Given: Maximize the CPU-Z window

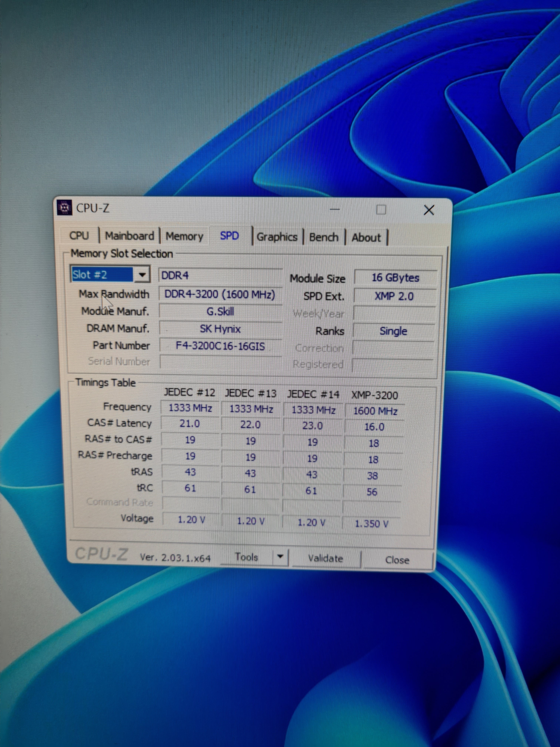Looking at the screenshot, I should [381, 210].
